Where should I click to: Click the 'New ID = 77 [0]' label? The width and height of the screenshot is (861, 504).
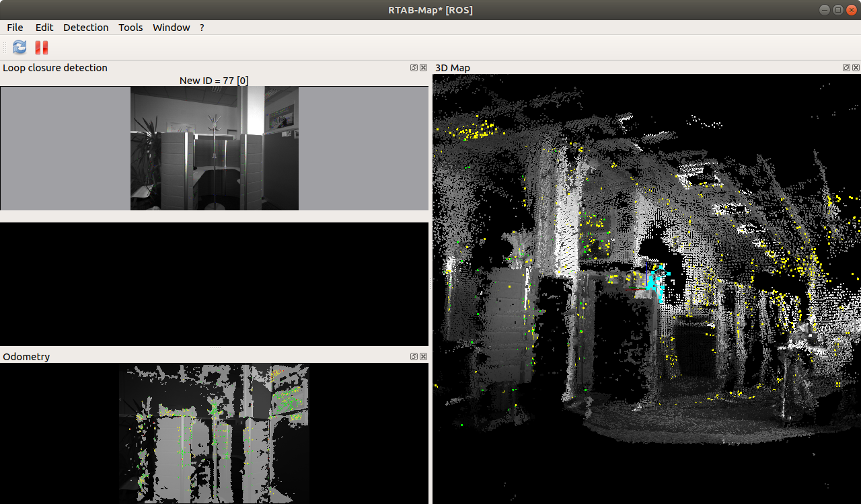[x=214, y=81]
